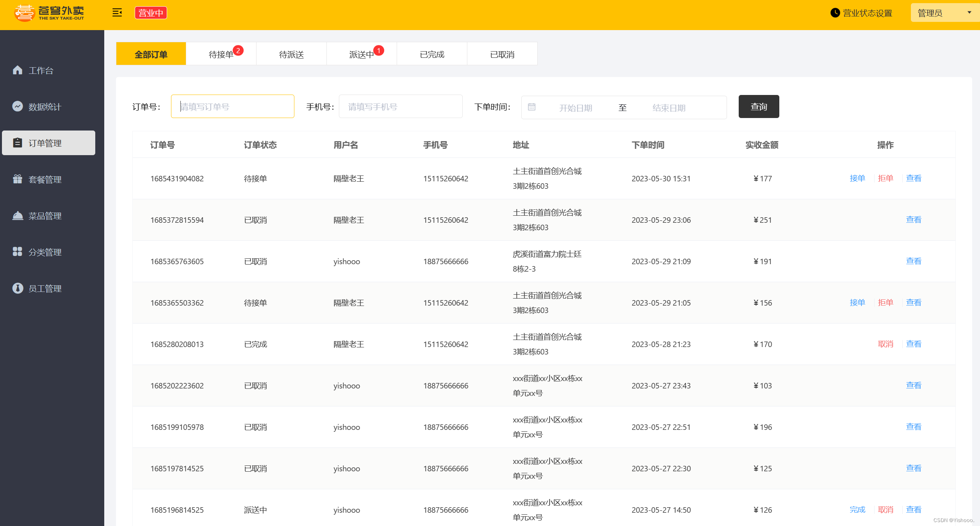Open 数据统计 chart icon
980x526 pixels.
[18, 106]
